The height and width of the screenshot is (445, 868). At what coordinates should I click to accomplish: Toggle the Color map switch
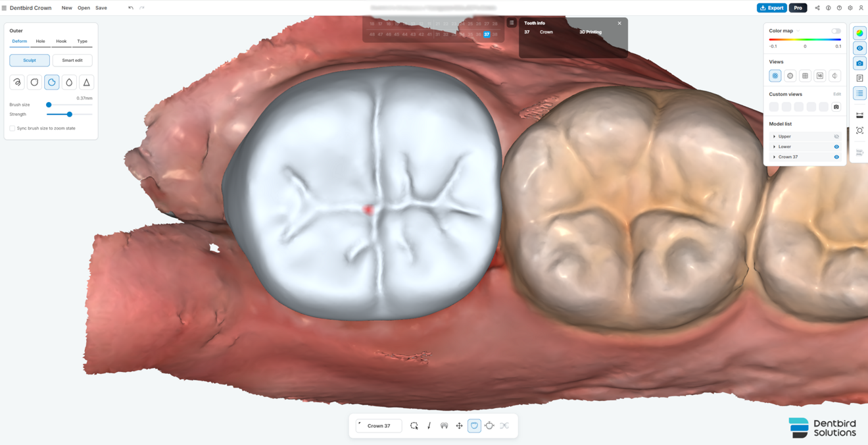835,30
